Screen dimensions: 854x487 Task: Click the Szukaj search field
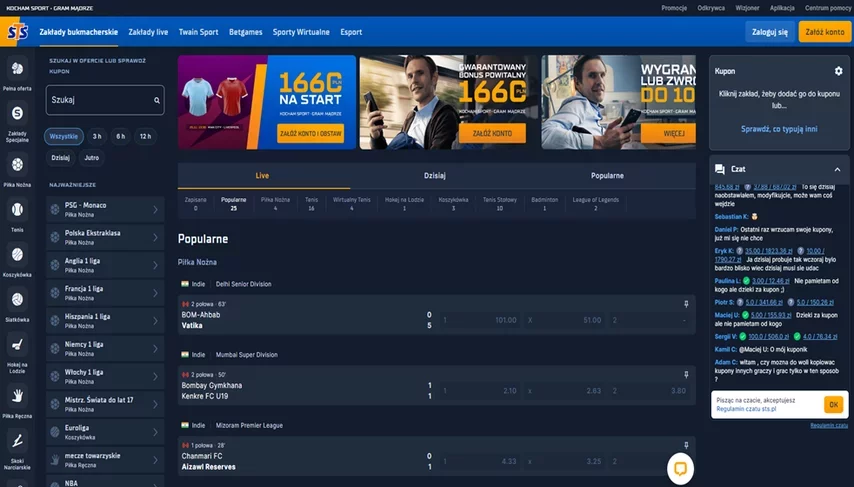105,100
